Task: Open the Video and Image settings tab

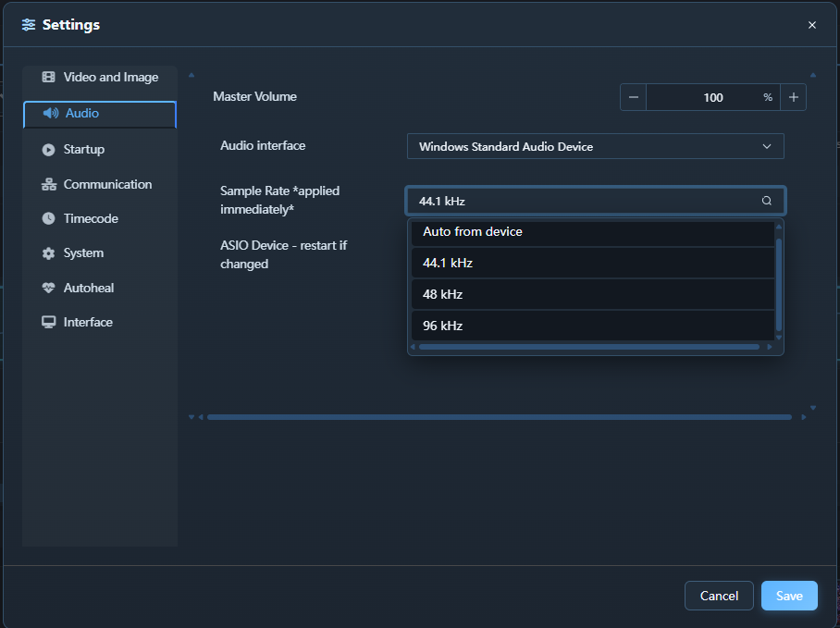Action: click(x=100, y=77)
